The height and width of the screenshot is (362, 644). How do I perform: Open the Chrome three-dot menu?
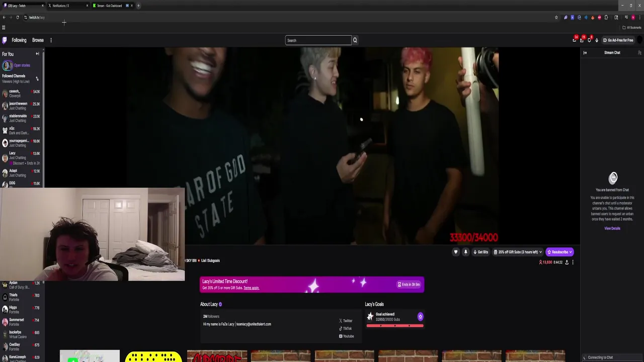click(640, 18)
